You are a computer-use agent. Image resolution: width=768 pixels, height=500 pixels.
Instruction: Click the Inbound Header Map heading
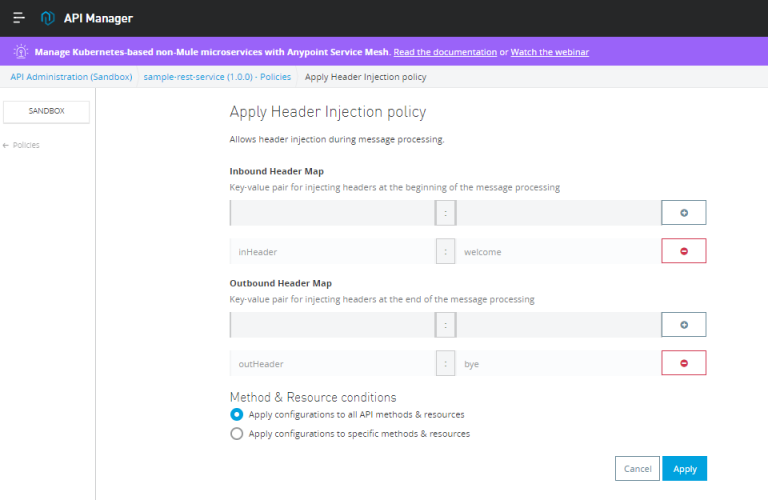(277, 171)
